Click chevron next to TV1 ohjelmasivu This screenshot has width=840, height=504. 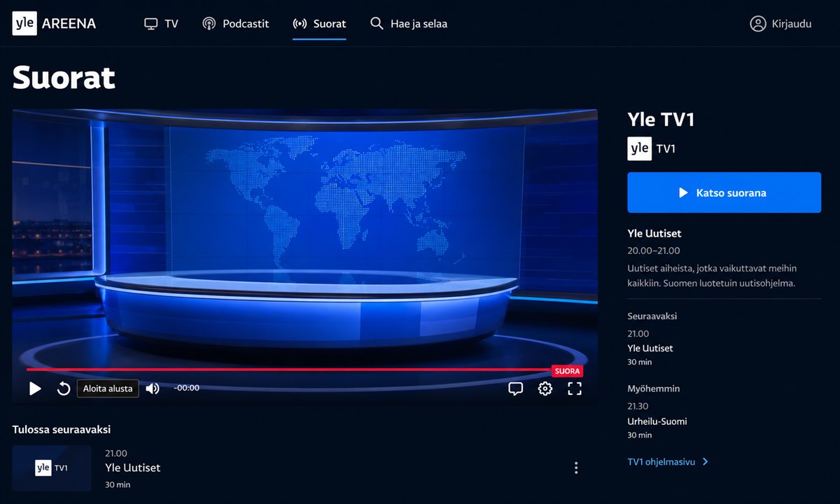point(705,462)
